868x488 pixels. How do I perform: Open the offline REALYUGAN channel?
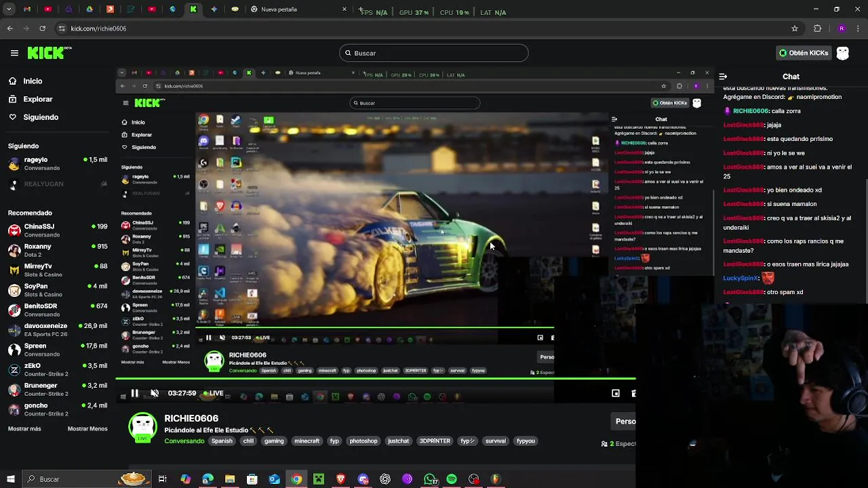[58, 184]
